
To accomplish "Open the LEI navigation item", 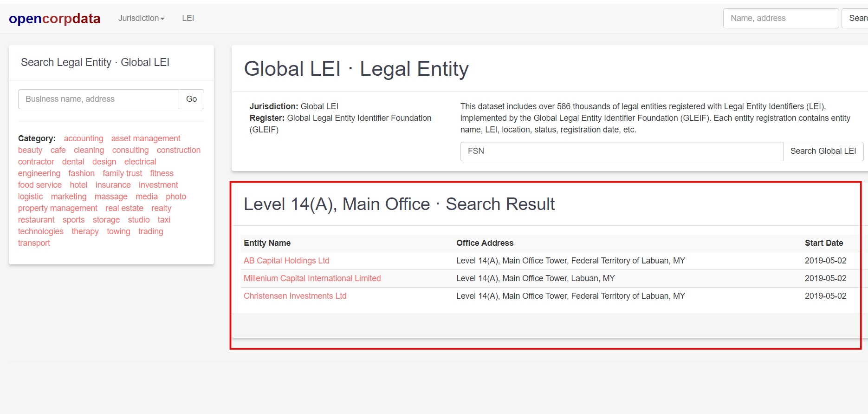I will coord(188,18).
